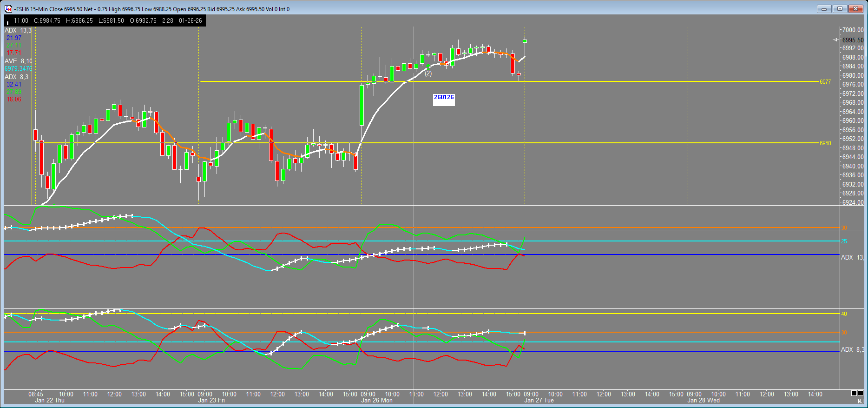The width and height of the screenshot is (868, 408).
Task: Click the yellow 40 level label in lower panel
Action: click(844, 314)
